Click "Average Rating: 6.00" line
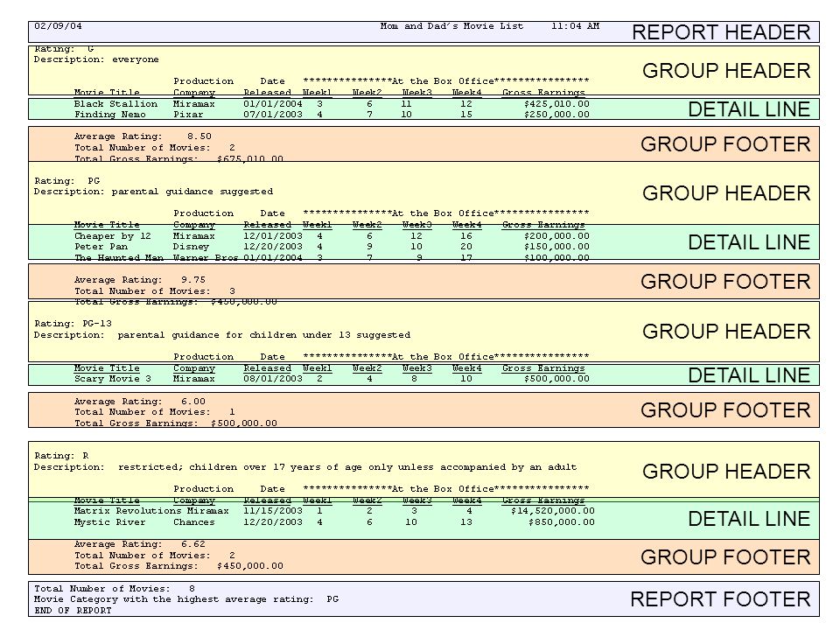Image resolution: width=840 pixels, height=630 pixels. pos(140,402)
